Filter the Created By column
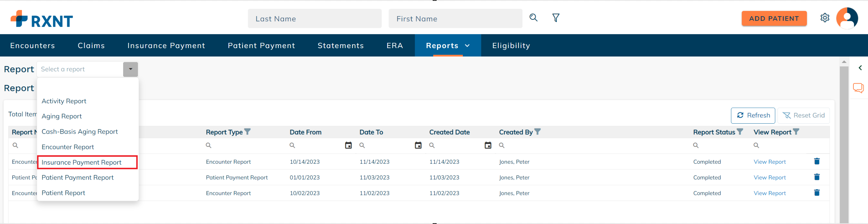Screen dimensions: 868x224 pyautogui.click(x=537, y=132)
